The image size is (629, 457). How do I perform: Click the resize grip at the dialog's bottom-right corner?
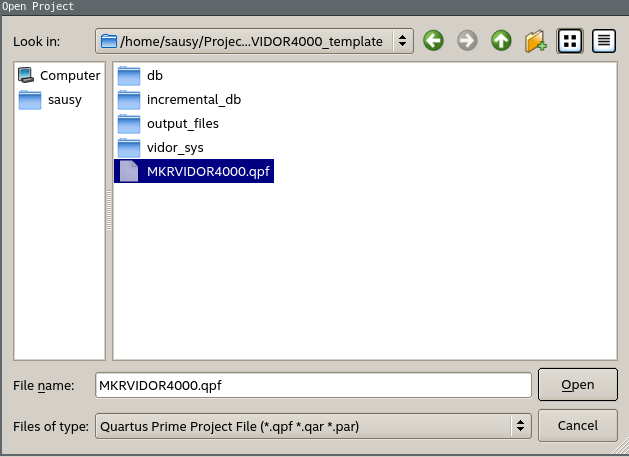[621, 447]
